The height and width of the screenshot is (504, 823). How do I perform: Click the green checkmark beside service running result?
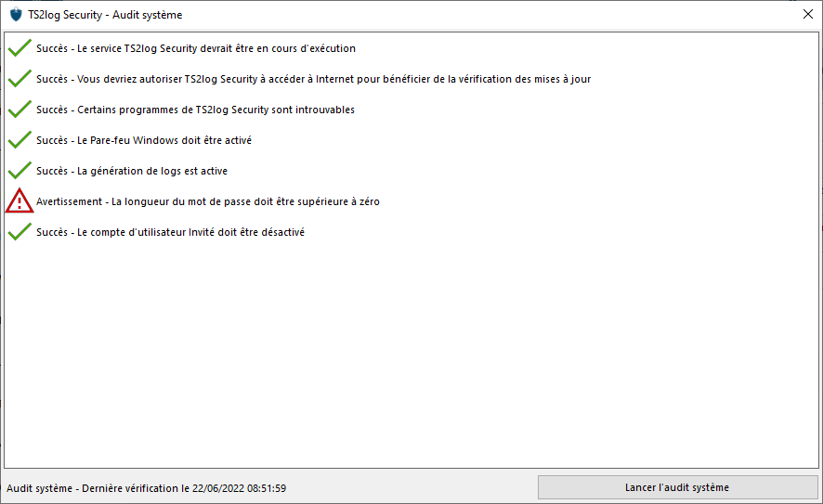click(20, 48)
